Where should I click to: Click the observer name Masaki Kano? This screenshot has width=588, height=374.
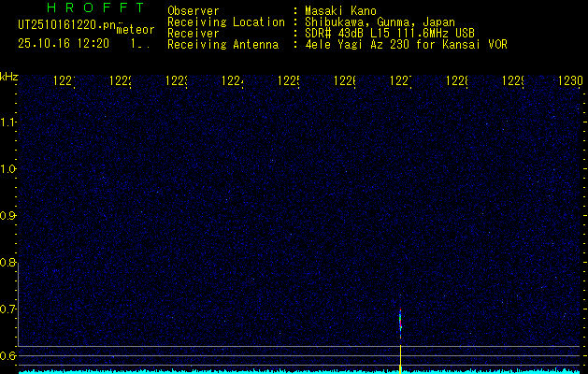pyautogui.click(x=340, y=10)
